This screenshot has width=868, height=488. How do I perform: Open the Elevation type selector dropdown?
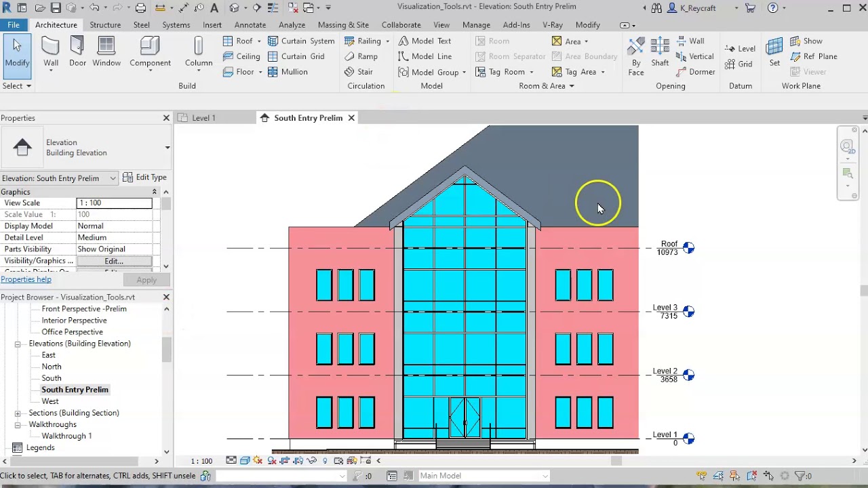(x=167, y=148)
